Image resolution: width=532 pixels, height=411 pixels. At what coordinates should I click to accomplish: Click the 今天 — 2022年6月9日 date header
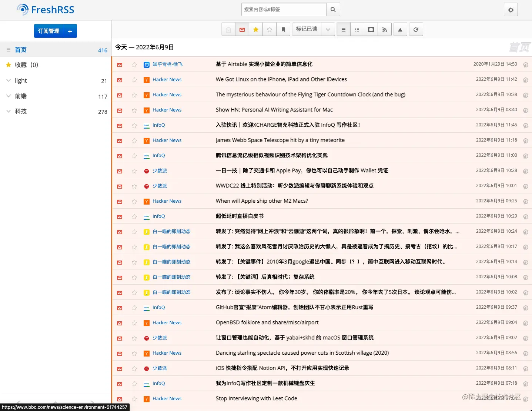click(144, 47)
